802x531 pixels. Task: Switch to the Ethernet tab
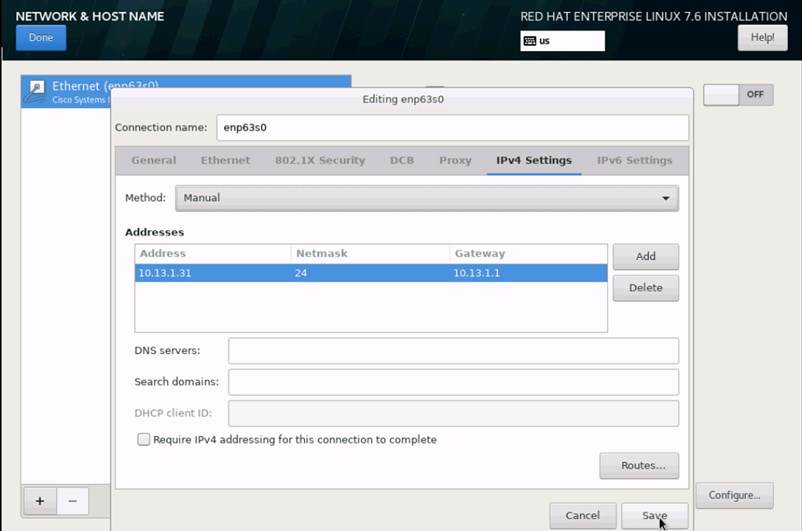click(x=226, y=160)
